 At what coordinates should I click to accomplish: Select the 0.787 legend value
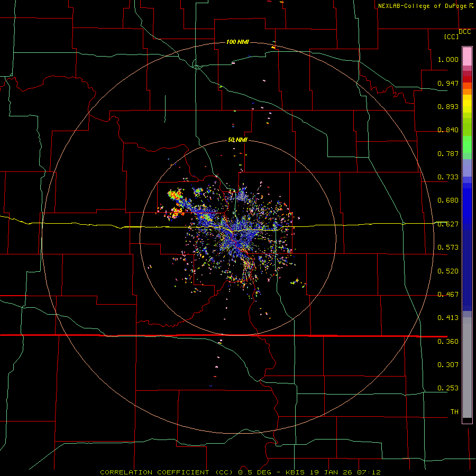click(x=448, y=153)
